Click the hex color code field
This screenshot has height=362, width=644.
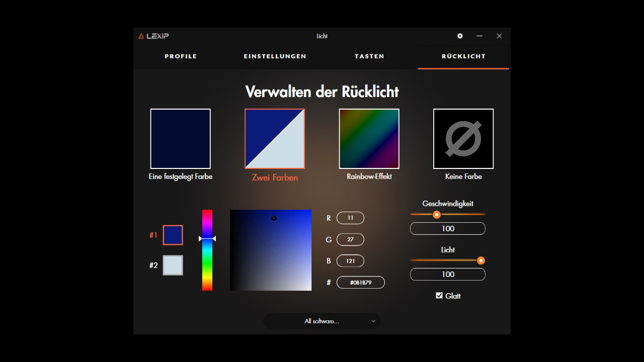360,283
